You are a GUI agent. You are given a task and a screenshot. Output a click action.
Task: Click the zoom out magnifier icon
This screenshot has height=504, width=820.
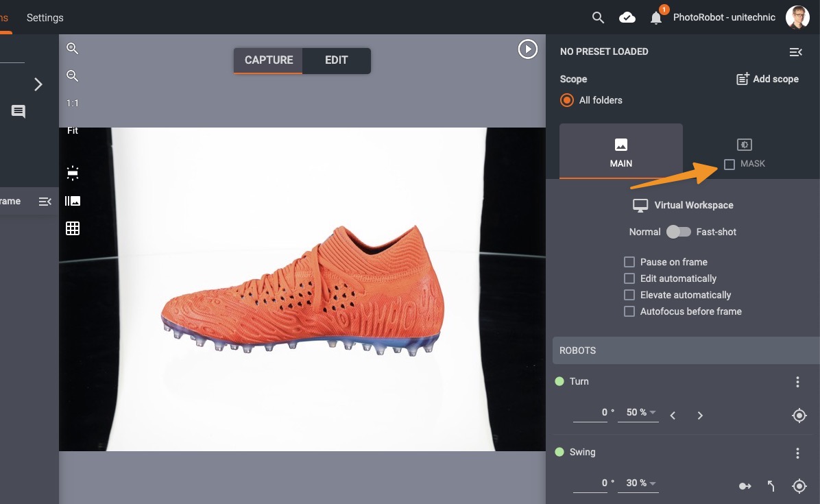tap(72, 76)
